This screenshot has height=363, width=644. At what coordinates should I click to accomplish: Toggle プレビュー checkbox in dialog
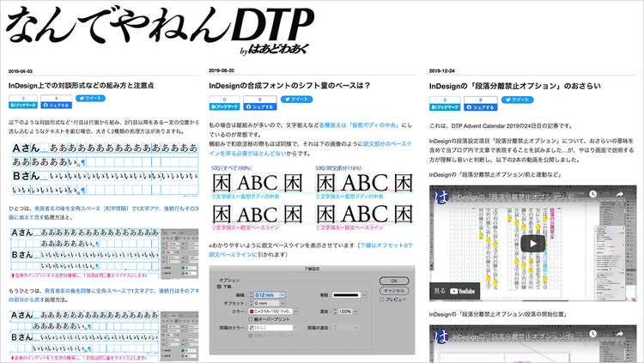point(381,299)
